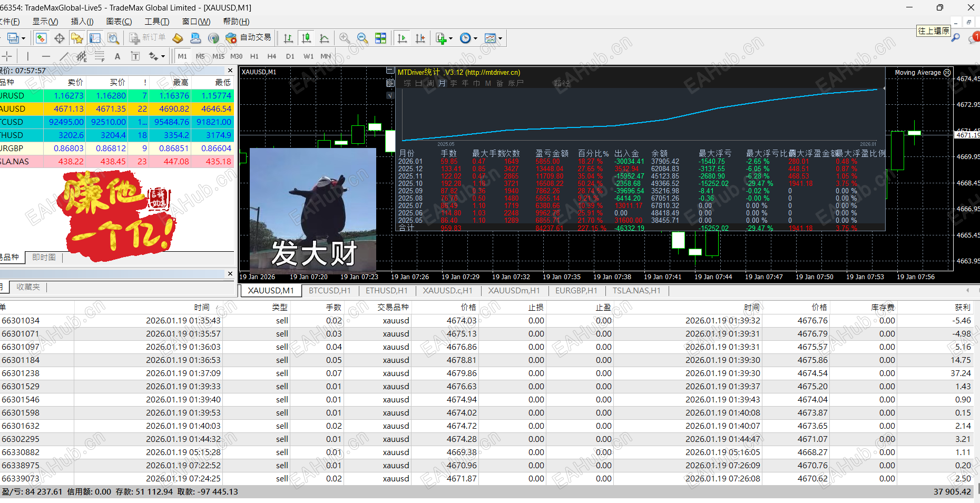Screen dimensions: 980x503
Task: Expand the periodicity clock dropdown
Action: (x=475, y=38)
